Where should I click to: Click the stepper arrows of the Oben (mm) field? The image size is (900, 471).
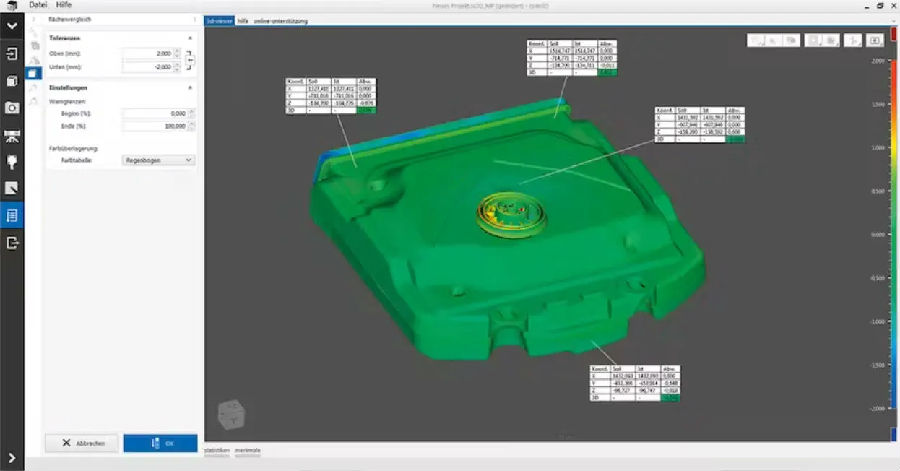[177, 53]
